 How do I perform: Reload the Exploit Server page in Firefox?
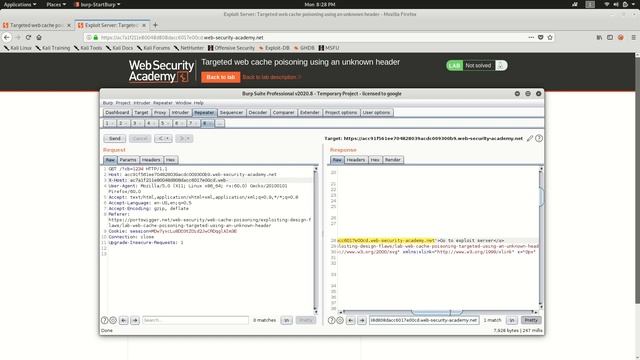click(x=28, y=37)
